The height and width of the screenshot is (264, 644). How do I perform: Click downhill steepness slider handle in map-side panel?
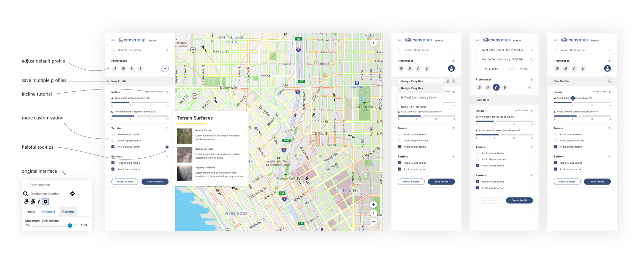tap(136, 116)
